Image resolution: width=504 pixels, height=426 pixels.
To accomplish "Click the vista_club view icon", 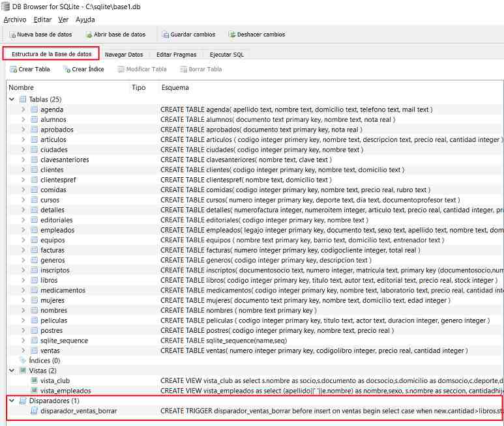I will click(35, 381).
